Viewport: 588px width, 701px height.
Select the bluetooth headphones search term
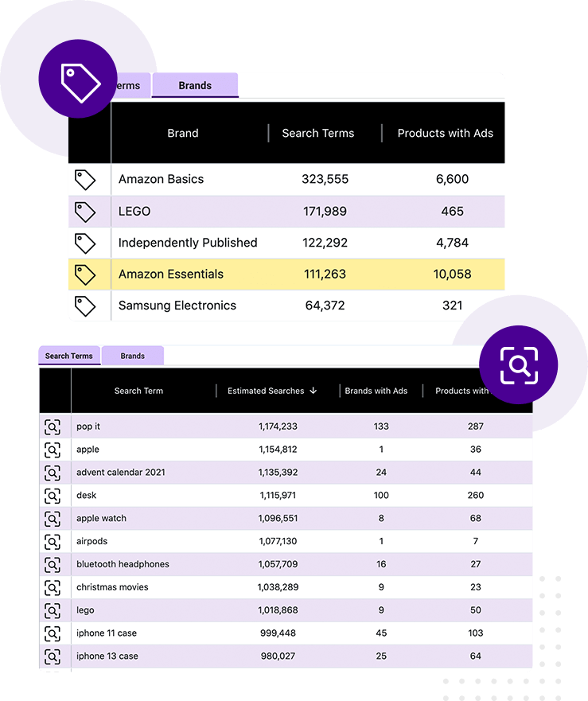coord(123,564)
